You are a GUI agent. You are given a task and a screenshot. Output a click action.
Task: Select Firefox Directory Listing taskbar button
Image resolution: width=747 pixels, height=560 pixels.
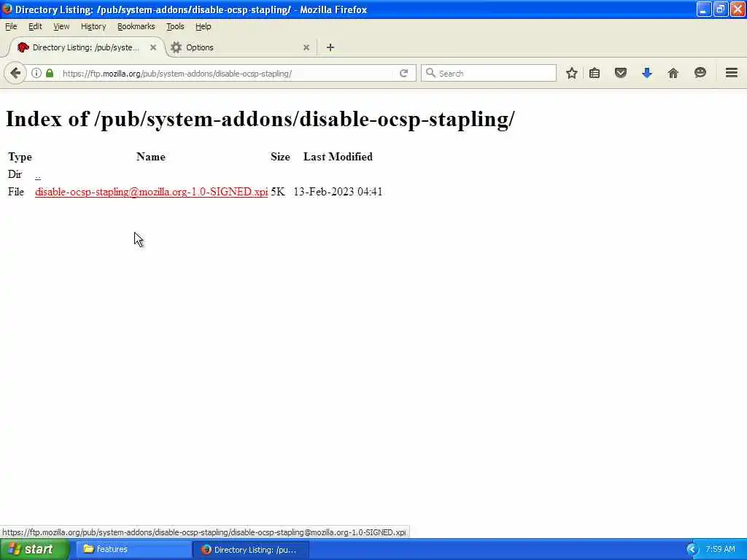coord(251,550)
